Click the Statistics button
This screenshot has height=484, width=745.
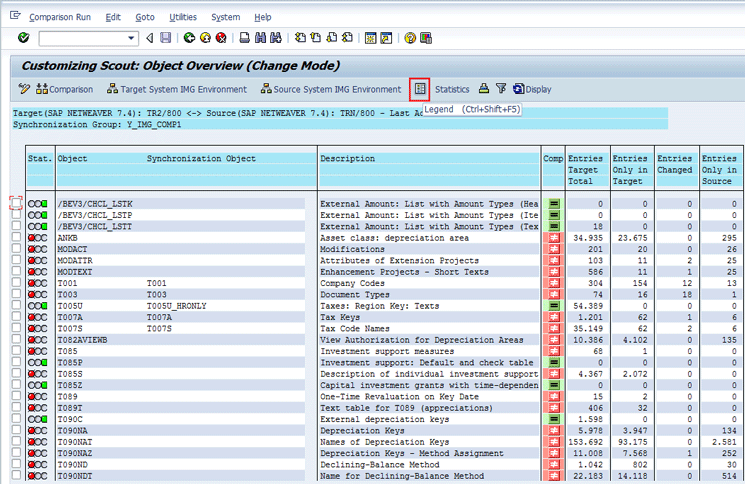tap(451, 89)
